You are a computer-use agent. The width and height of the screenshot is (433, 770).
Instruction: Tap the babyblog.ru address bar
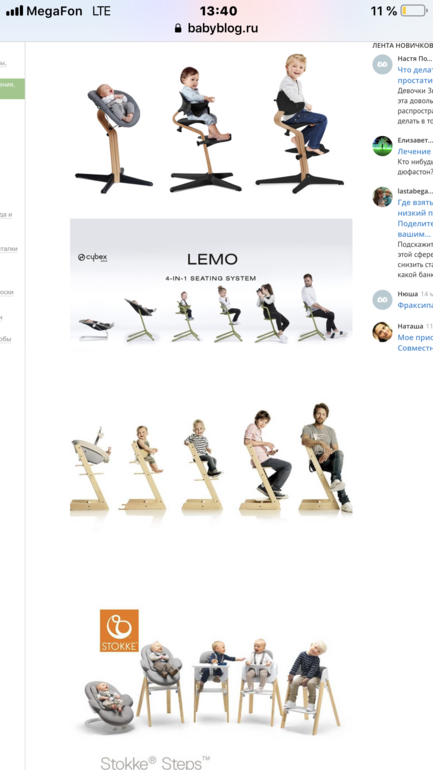[x=216, y=28]
